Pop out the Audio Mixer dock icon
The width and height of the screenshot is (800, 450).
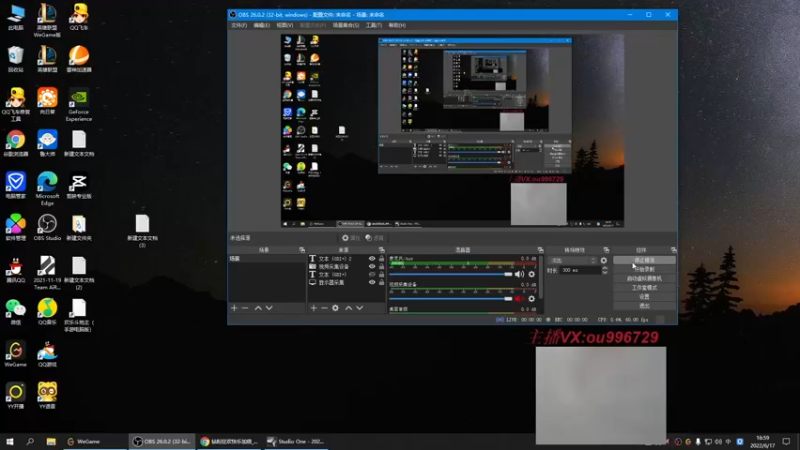point(540,250)
